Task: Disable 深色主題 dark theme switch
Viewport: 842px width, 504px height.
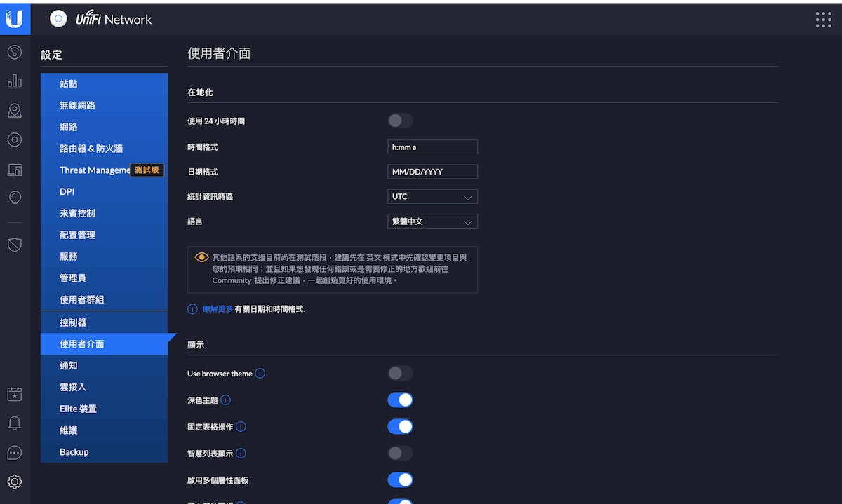Action: coord(400,400)
